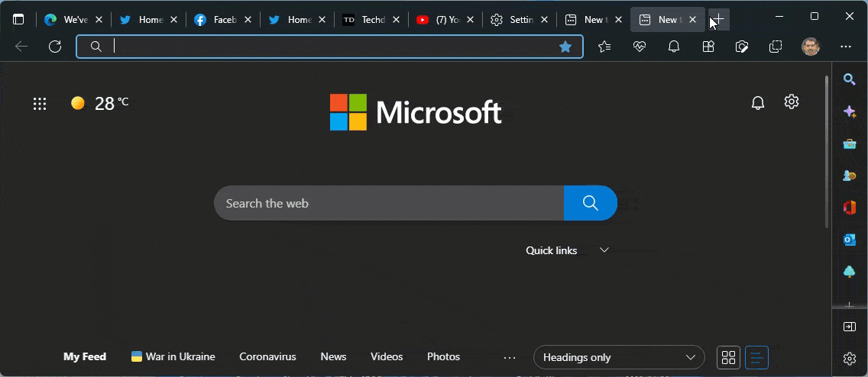This screenshot has width=868, height=377.
Task: Open the app launcher grid icon
Action: coord(40,103)
